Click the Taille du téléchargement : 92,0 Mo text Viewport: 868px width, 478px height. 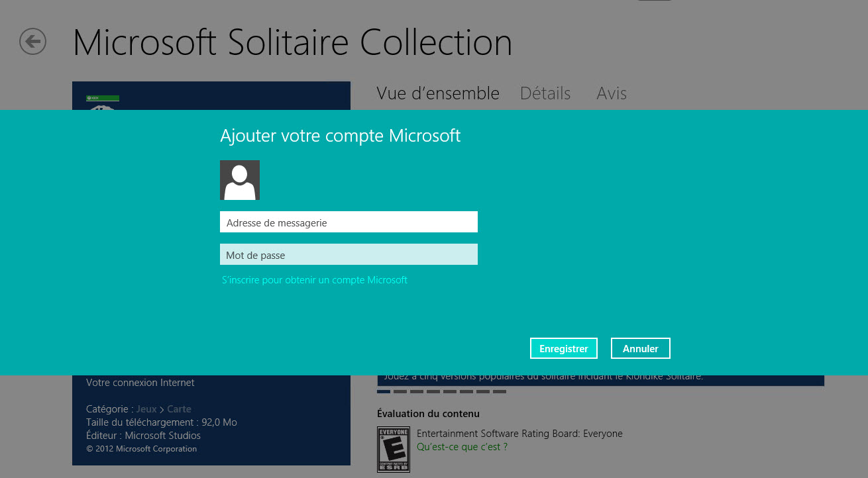162,422
